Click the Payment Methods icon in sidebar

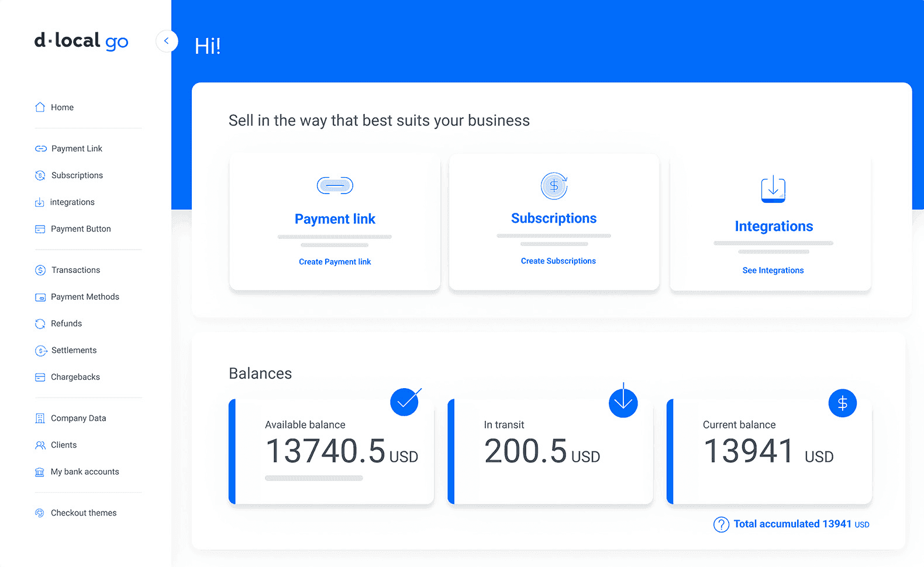[40, 297]
